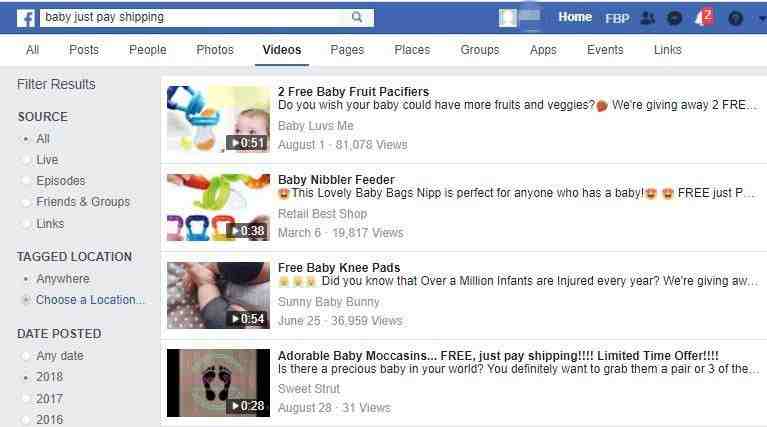Click the 'August 28 · 31 Views' text
The image size is (767, 427).
334,408
